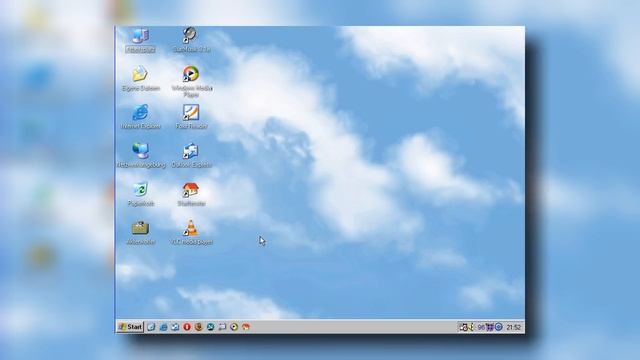Launch Media Player from quick launch
Image resolution: width=640 pixels, height=360 pixels.
pos(234,327)
